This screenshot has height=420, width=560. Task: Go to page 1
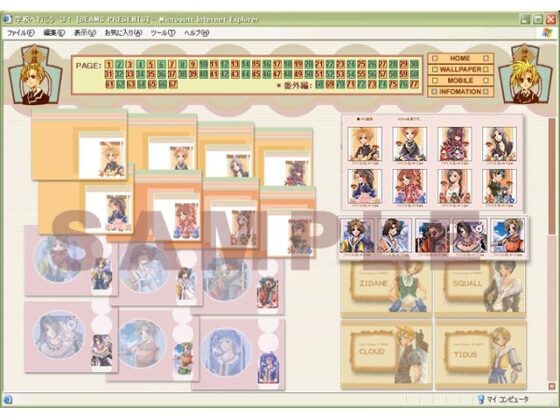[109, 65]
